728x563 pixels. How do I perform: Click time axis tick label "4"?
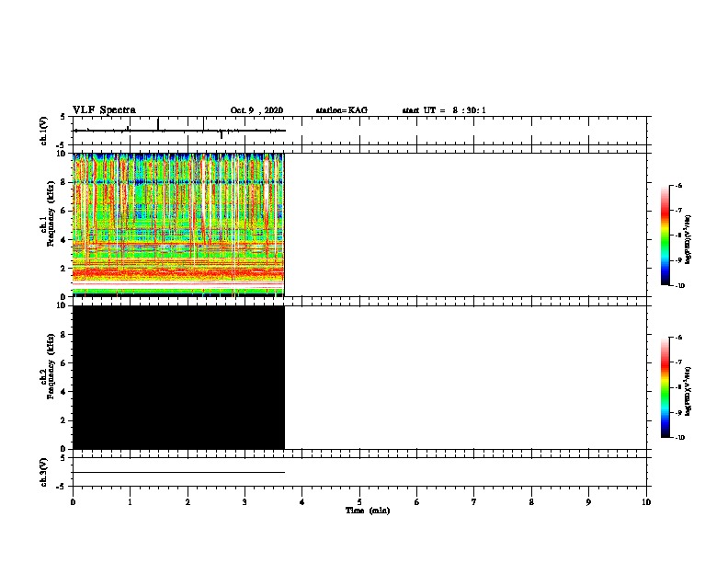[x=301, y=502]
